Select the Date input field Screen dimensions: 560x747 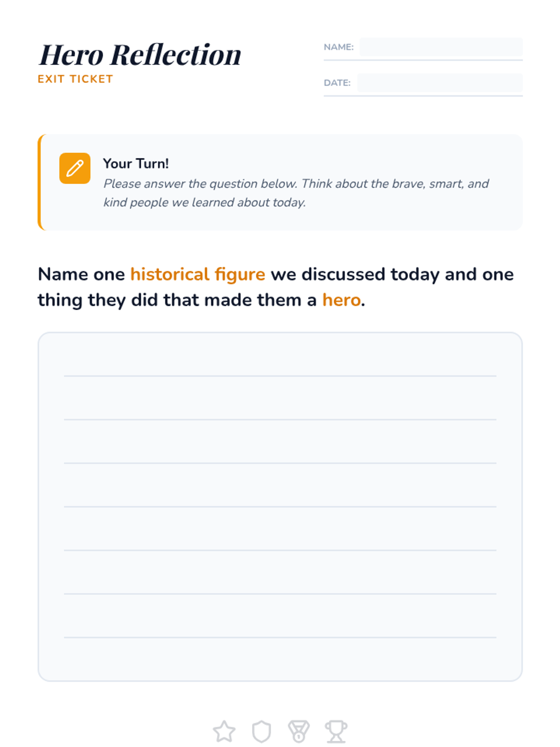tap(440, 83)
